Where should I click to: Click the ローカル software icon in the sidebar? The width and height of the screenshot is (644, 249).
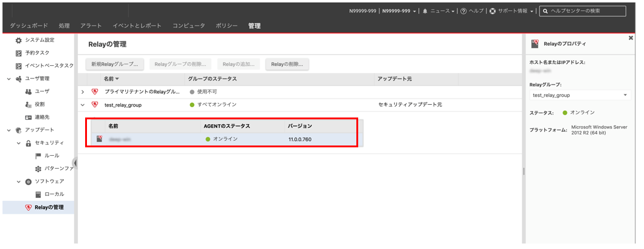[38, 194]
